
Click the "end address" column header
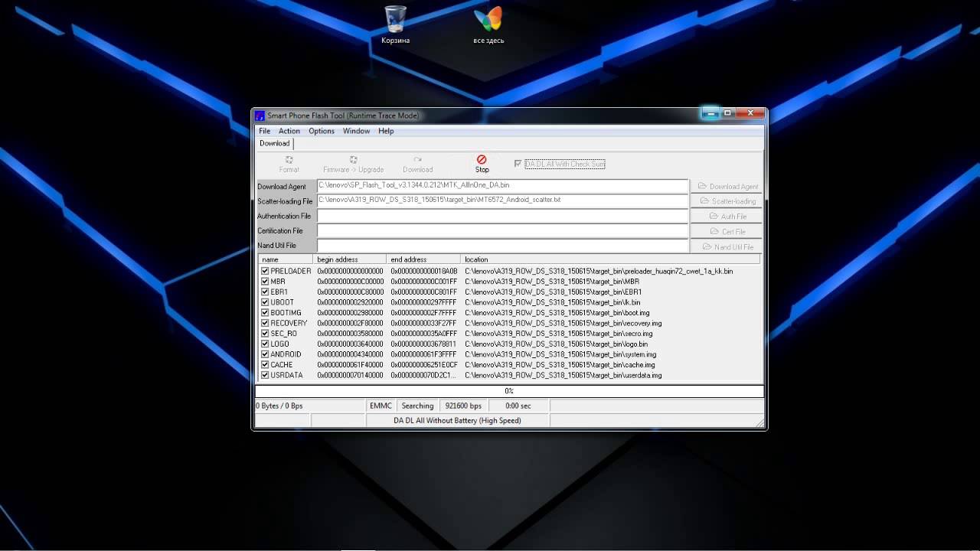click(423, 259)
